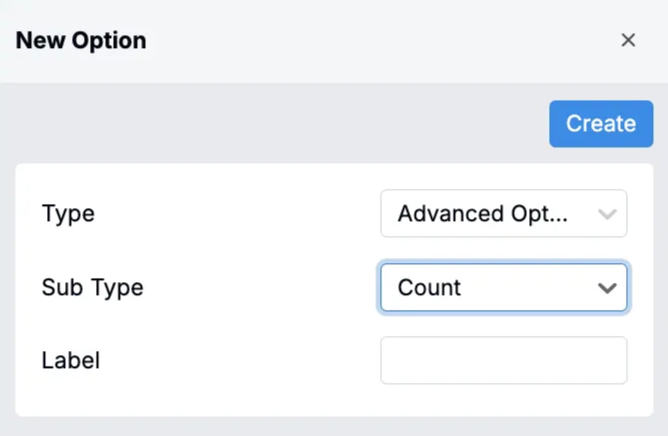Viewport: 668px width, 436px height.
Task: Close the New Option dialog
Action: point(628,40)
